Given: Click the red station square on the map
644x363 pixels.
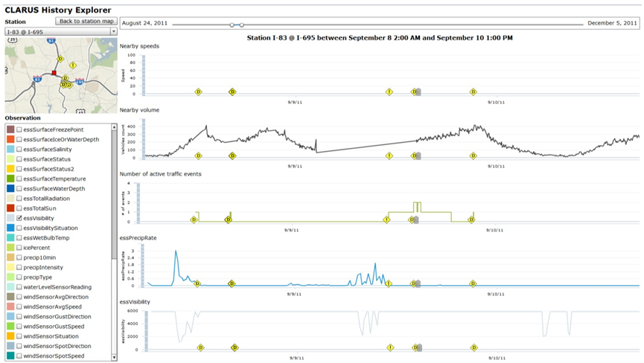Looking at the screenshot, I should [x=54, y=73].
